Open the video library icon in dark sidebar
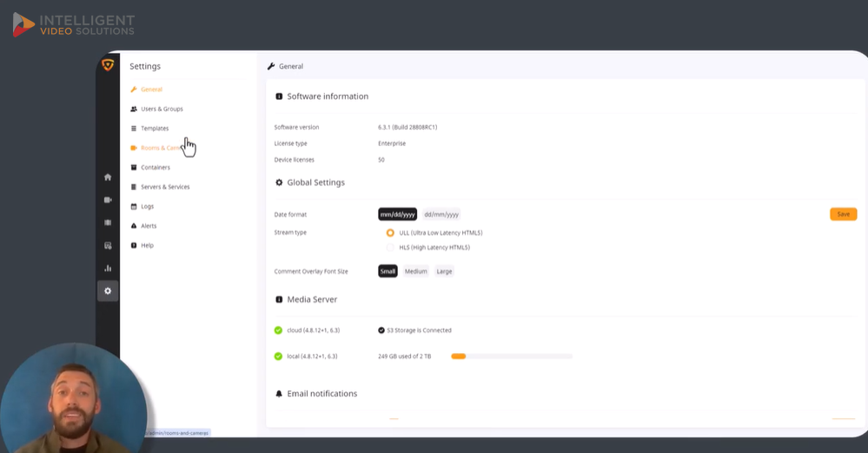This screenshot has width=868, height=453. point(108,223)
